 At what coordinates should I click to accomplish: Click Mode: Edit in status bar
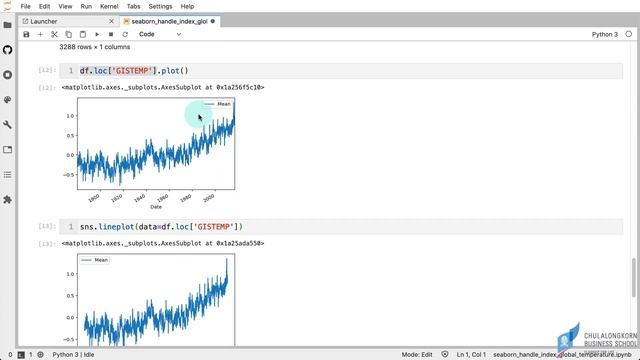(x=417, y=355)
